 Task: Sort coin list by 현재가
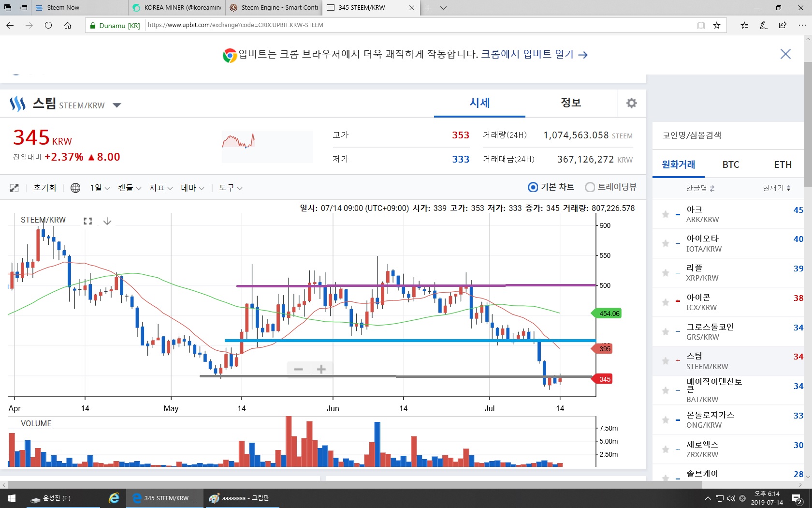pyautogui.click(x=777, y=188)
